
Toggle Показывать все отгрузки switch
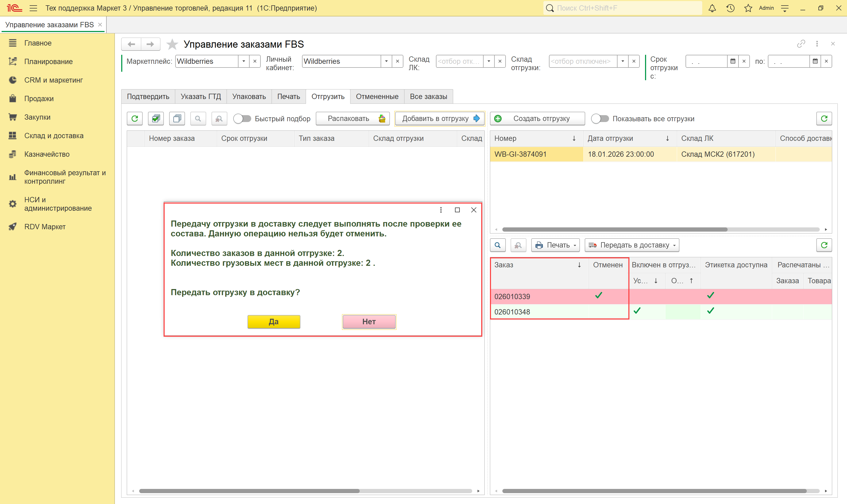point(600,119)
